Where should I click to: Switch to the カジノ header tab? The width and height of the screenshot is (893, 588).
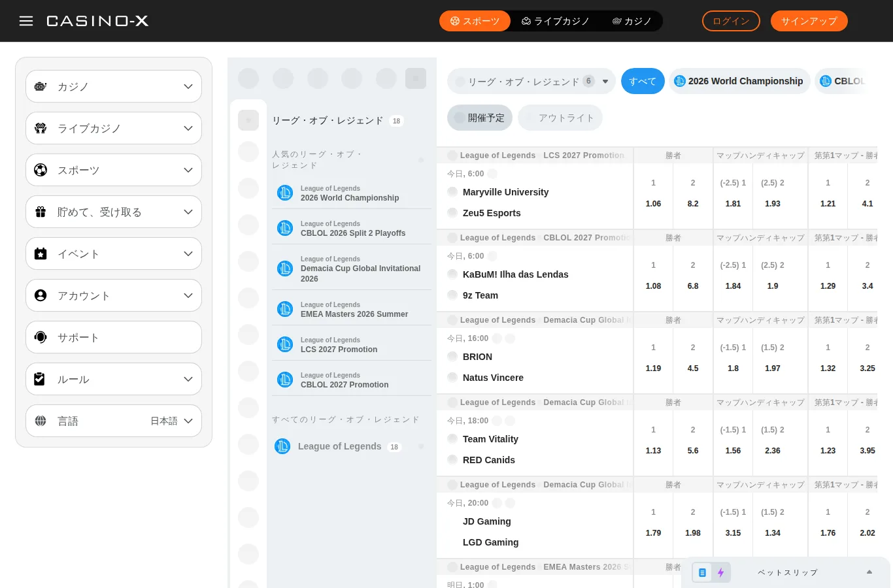(x=632, y=21)
